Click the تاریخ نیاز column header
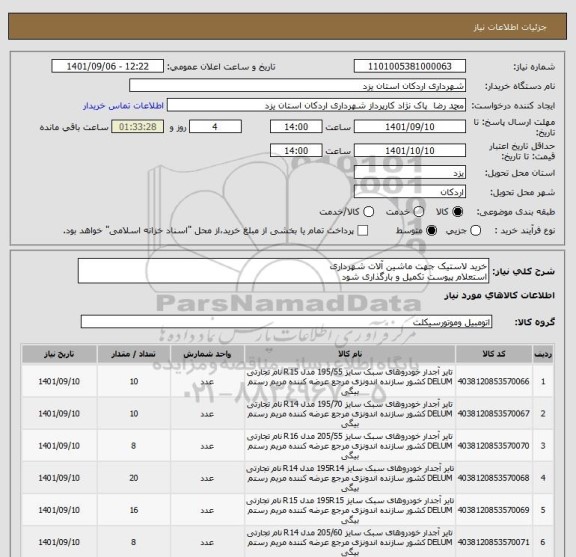This screenshot has height=557, width=576. pos(59,354)
